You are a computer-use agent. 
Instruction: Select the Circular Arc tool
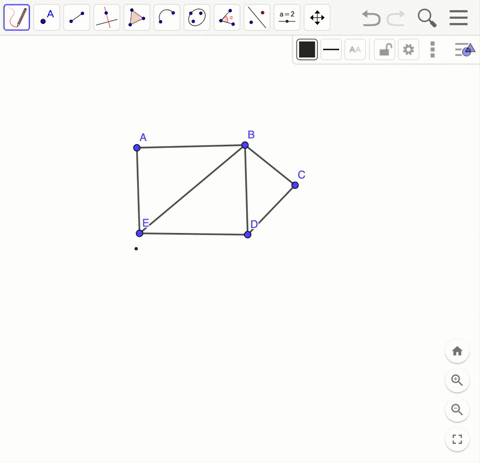tap(167, 17)
